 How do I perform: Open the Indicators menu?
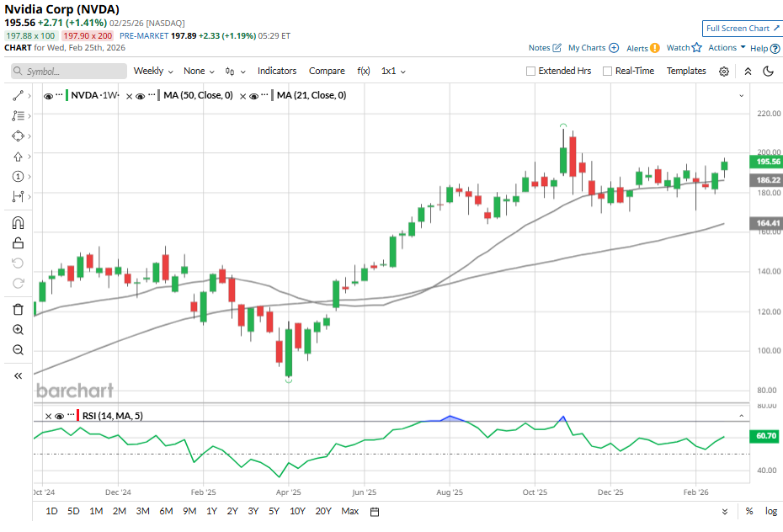pyautogui.click(x=277, y=72)
